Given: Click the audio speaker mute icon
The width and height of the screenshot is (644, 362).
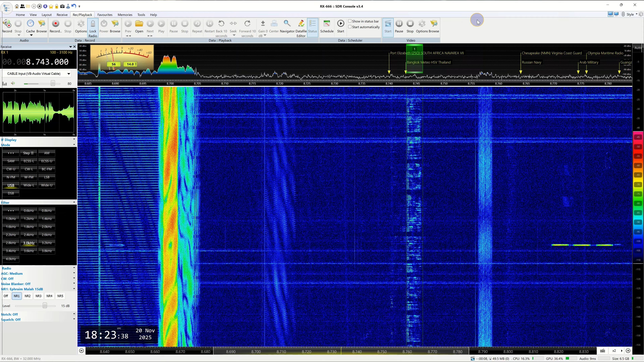Looking at the screenshot, I should pos(13,83).
